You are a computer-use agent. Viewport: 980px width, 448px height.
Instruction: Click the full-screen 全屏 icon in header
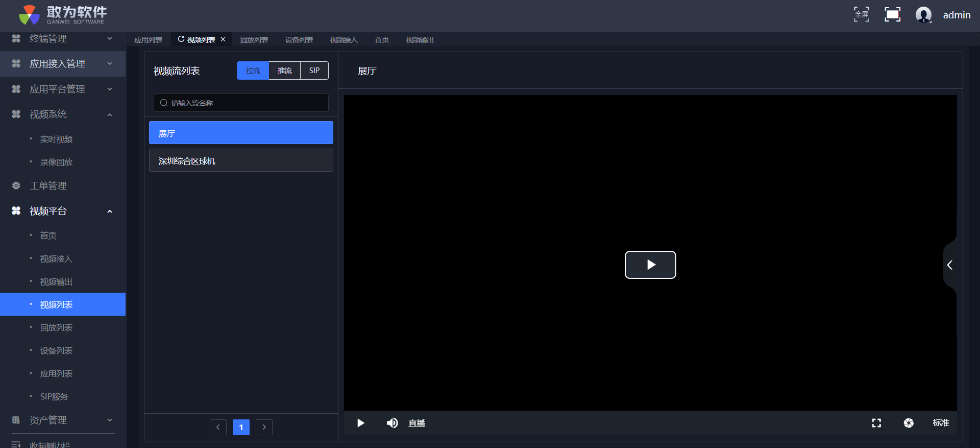(x=862, y=14)
